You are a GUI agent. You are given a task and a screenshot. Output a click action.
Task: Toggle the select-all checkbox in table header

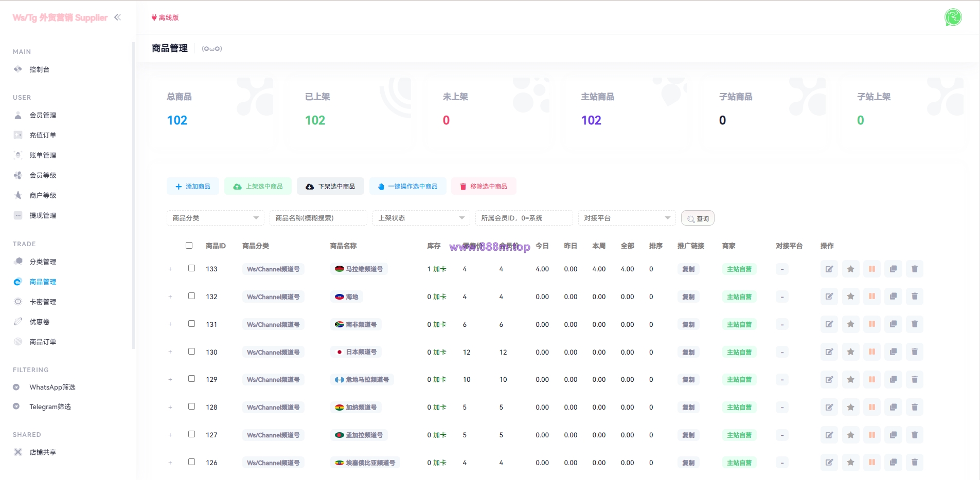coord(189,246)
